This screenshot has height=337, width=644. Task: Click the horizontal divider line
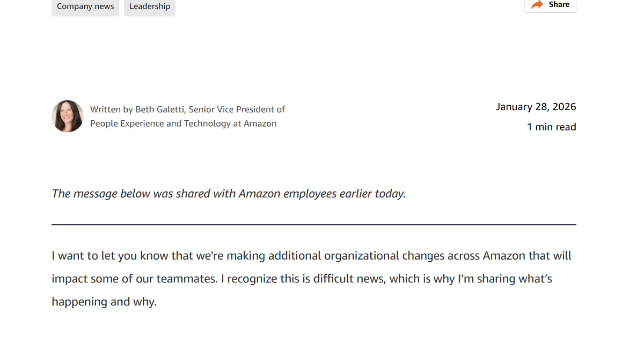click(313, 224)
